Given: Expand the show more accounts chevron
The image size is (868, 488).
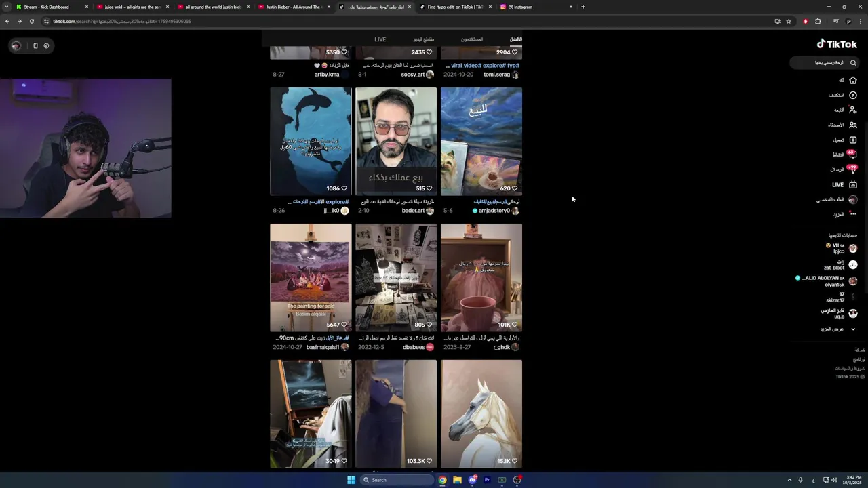Looking at the screenshot, I should tap(853, 329).
